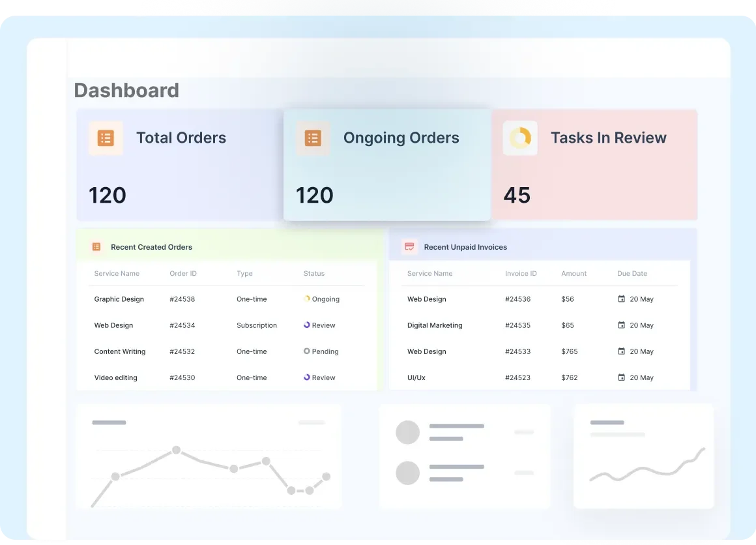Sort orders by Status column header
The height and width of the screenshot is (545, 756).
[x=313, y=274]
